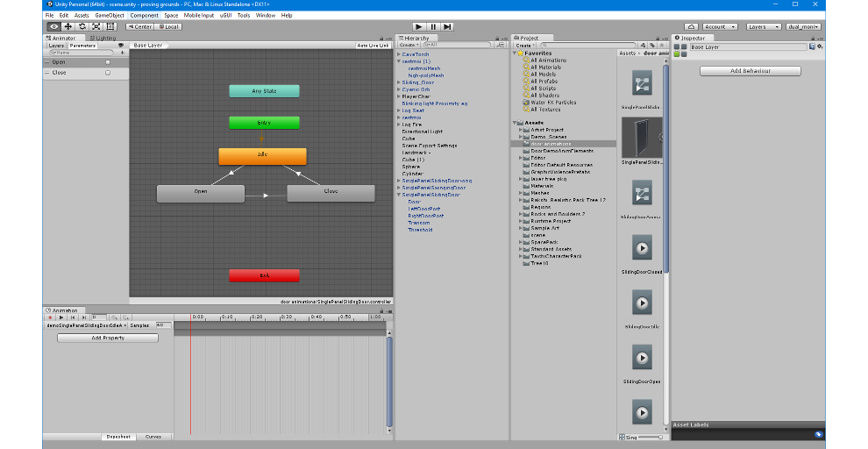
Task: Open the Layers dropdown
Action: coord(764,26)
